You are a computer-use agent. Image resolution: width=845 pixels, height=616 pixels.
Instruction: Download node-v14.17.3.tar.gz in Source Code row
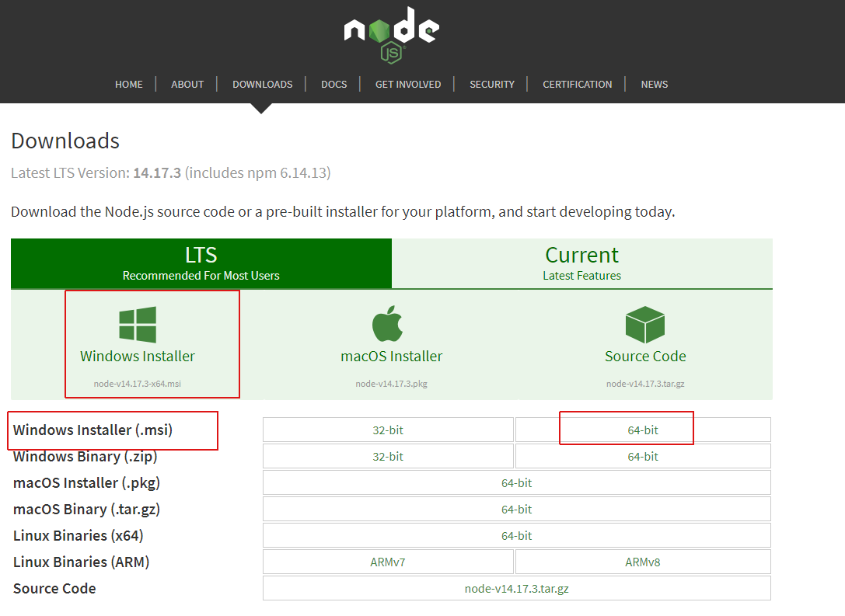[517, 588]
